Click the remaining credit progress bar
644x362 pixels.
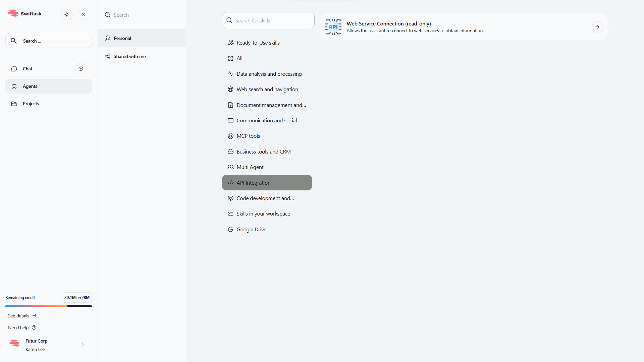[x=48, y=306]
